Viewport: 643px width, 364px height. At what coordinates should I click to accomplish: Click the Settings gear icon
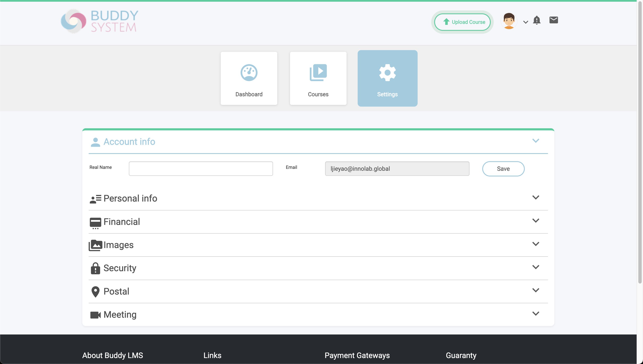387,73
